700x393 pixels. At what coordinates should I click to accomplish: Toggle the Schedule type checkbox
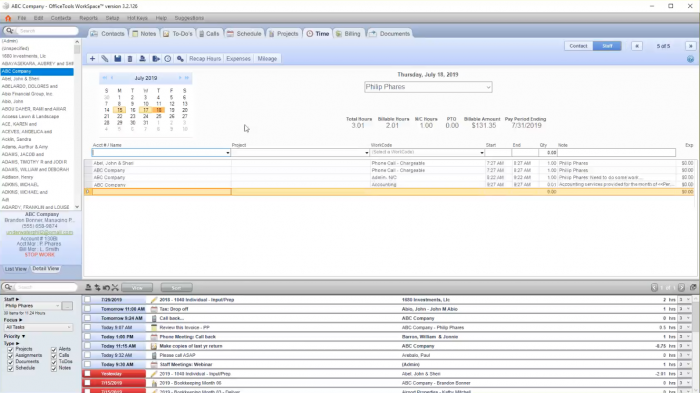pos(10,368)
